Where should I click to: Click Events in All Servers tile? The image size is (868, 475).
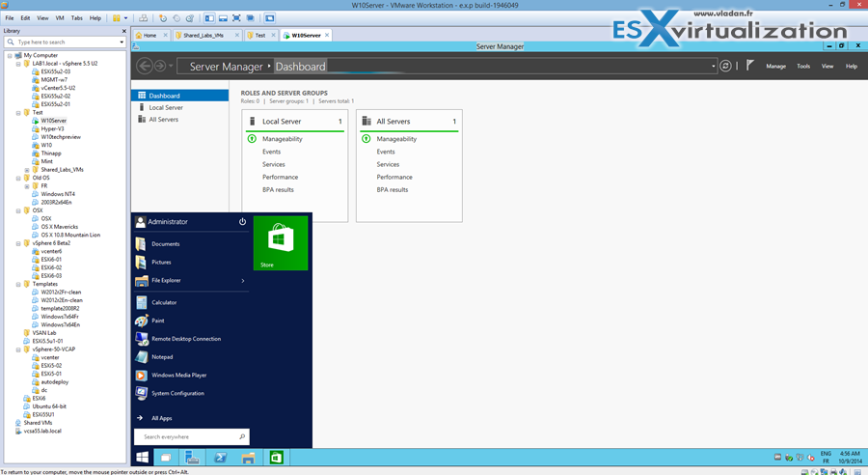pyautogui.click(x=386, y=152)
